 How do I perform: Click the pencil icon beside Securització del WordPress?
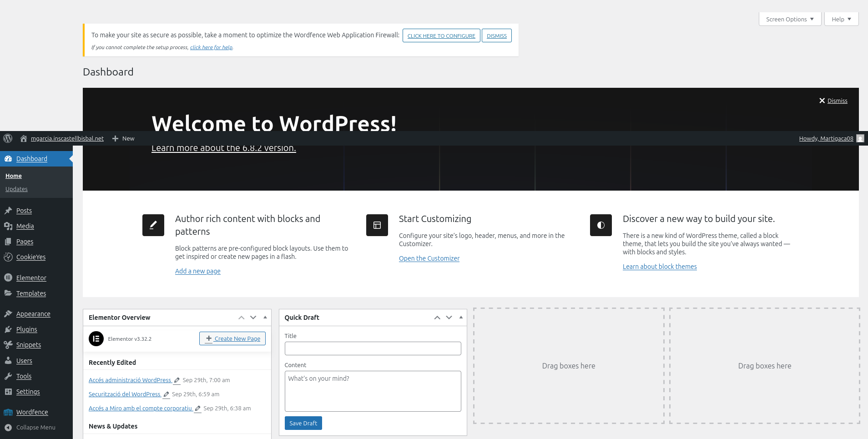click(167, 394)
